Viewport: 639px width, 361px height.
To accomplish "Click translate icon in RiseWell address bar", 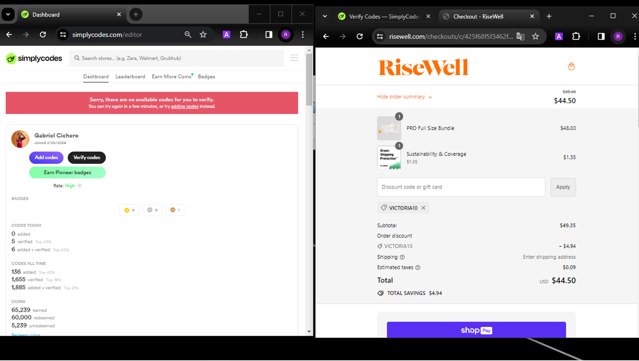I will point(520,36).
